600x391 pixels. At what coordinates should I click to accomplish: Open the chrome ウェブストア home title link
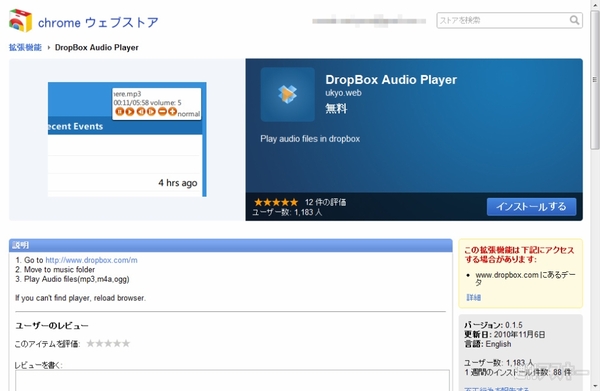tap(98, 23)
